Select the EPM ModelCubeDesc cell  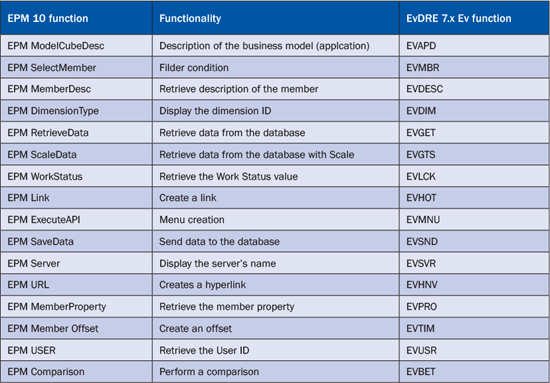76,46
